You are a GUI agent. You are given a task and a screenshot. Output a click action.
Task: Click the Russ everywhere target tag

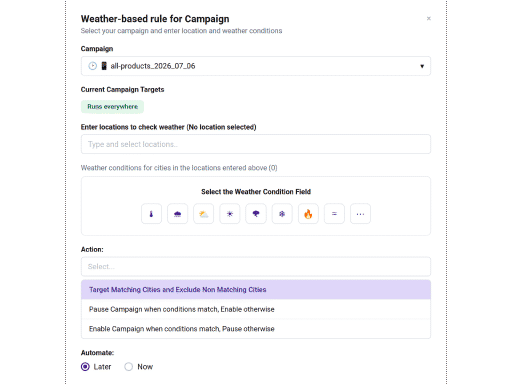pyautogui.click(x=112, y=107)
